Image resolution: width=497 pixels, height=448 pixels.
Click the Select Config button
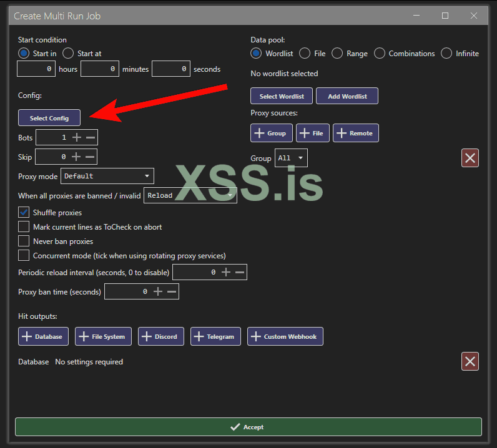click(49, 118)
